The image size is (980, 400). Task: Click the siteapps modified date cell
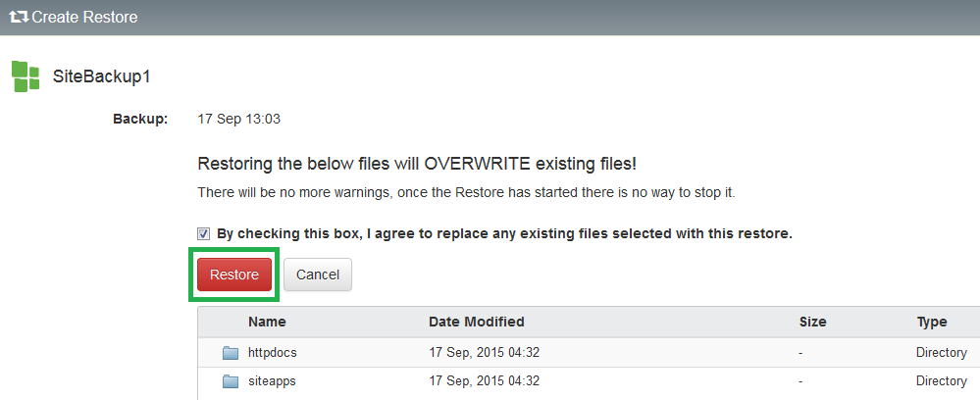pyautogui.click(x=484, y=380)
